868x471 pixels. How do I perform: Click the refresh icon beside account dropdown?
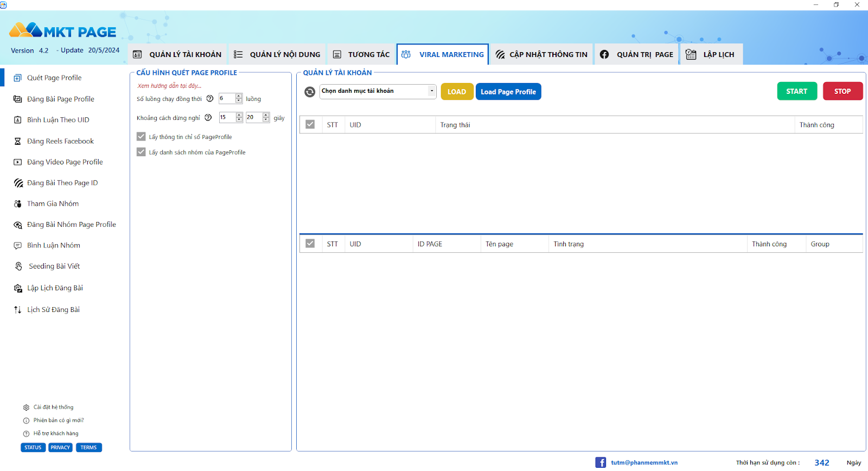point(309,92)
